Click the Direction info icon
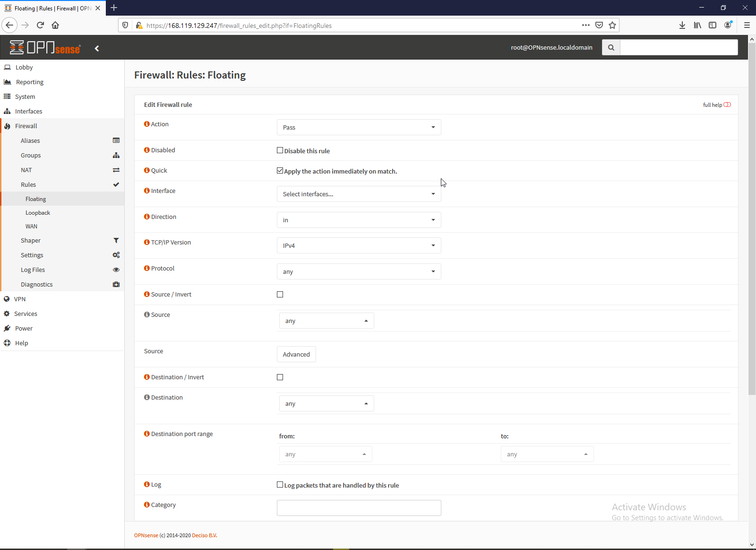The width and height of the screenshot is (756, 550). pyautogui.click(x=147, y=217)
